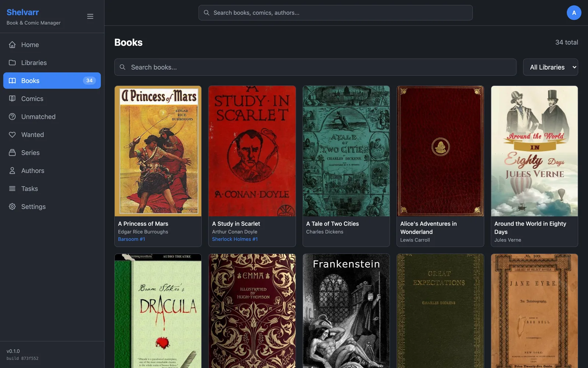The width and height of the screenshot is (588, 368).
Task: Focus the top search books, comics, authors field
Action: click(336, 13)
